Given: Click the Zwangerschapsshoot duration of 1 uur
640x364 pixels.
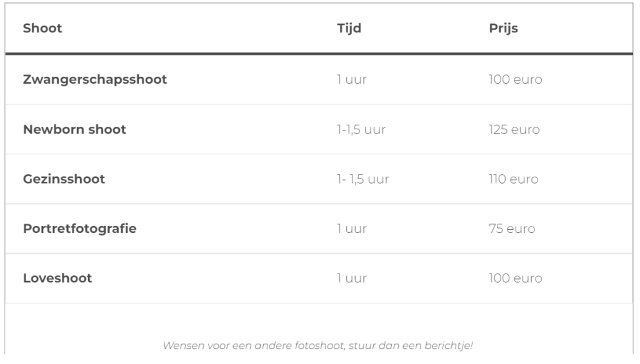Looking at the screenshot, I should pyautogui.click(x=352, y=80).
